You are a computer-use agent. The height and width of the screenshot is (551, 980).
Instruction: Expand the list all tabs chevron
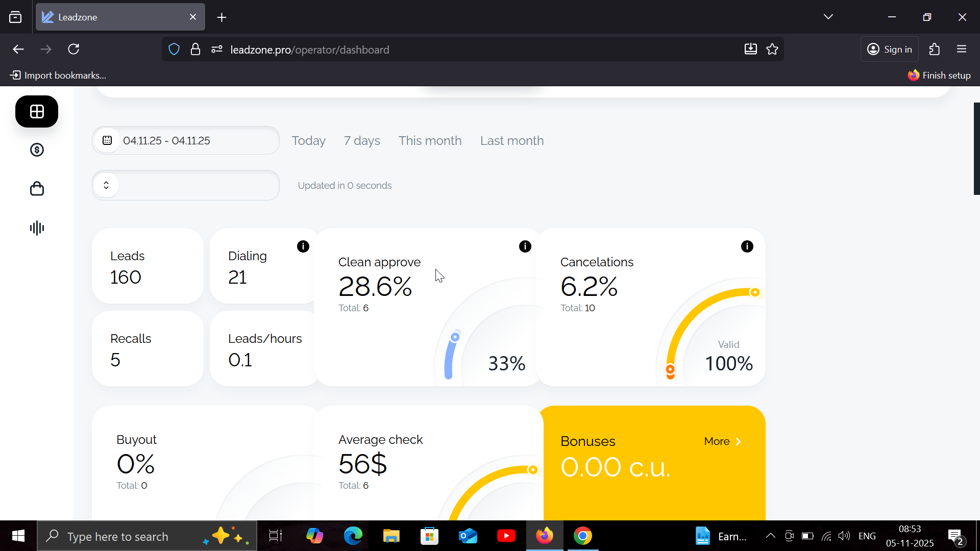coord(828,17)
